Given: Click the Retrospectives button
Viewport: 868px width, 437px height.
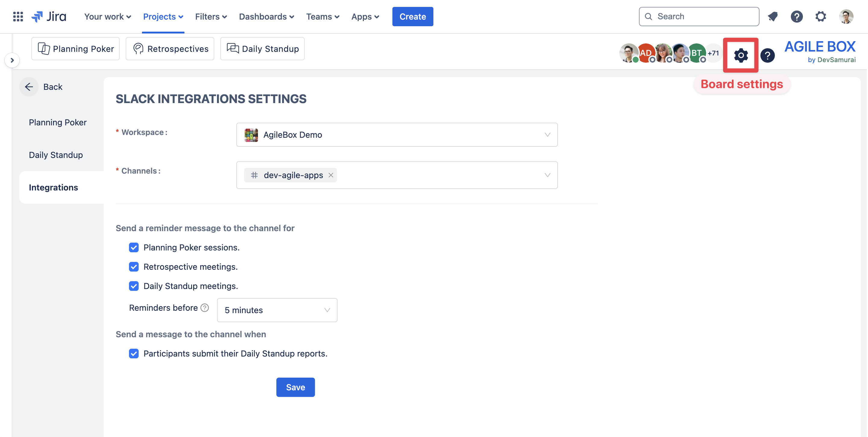Looking at the screenshot, I should point(170,49).
